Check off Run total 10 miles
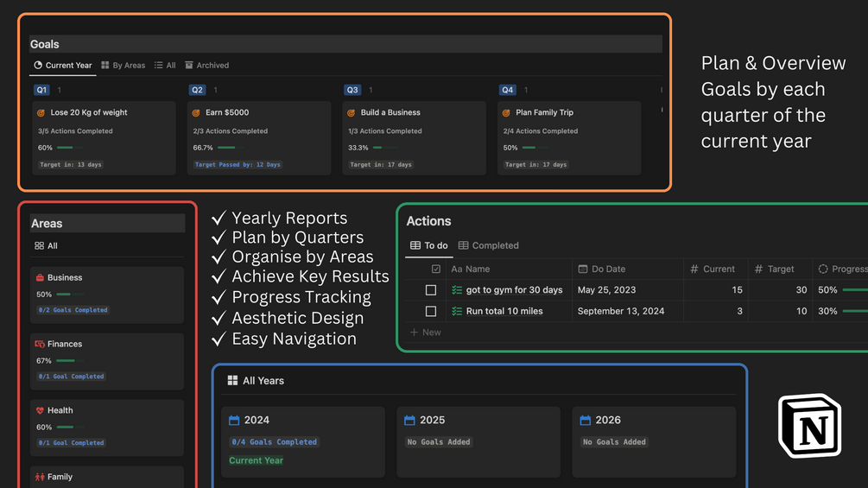The height and width of the screenshot is (488, 868). [431, 312]
